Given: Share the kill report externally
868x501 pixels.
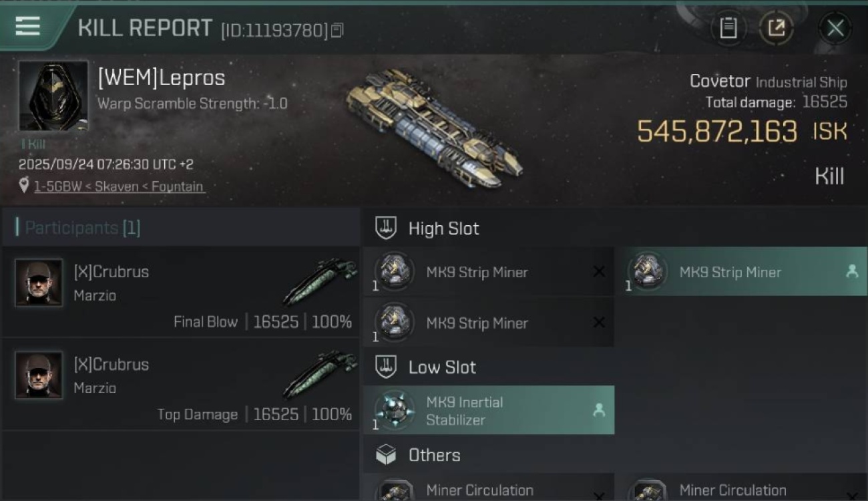Looking at the screenshot, I should (776, 28).
